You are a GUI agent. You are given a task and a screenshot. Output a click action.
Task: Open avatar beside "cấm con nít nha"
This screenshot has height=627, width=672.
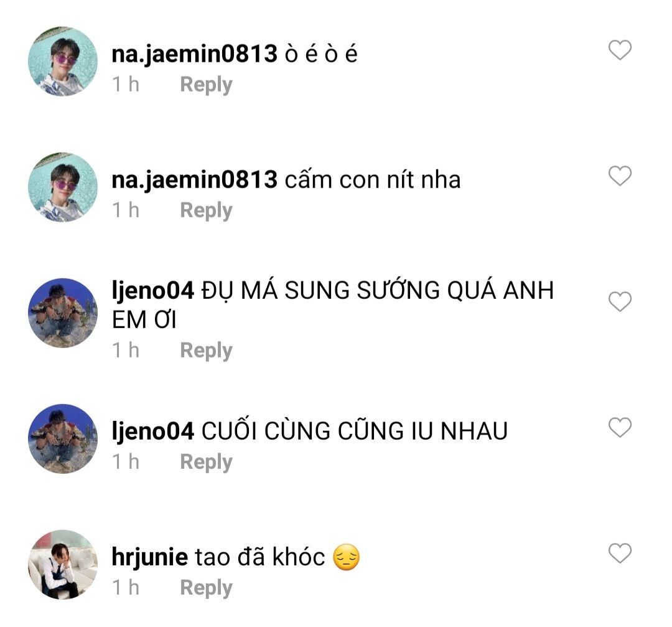coord(63,187)
